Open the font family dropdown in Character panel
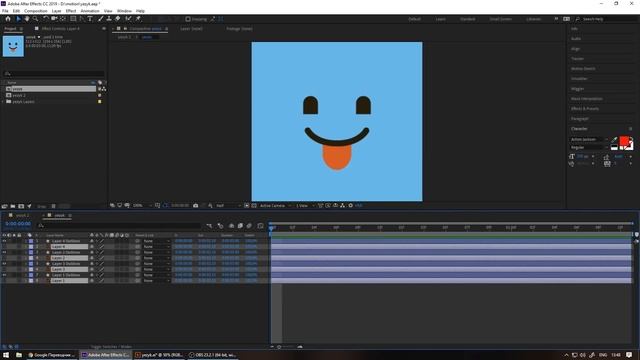 coord(588,140)
